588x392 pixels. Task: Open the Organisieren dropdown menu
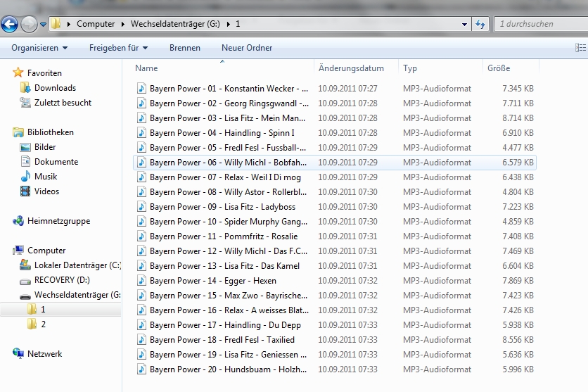pyautogui.click(x=39, y=48)
